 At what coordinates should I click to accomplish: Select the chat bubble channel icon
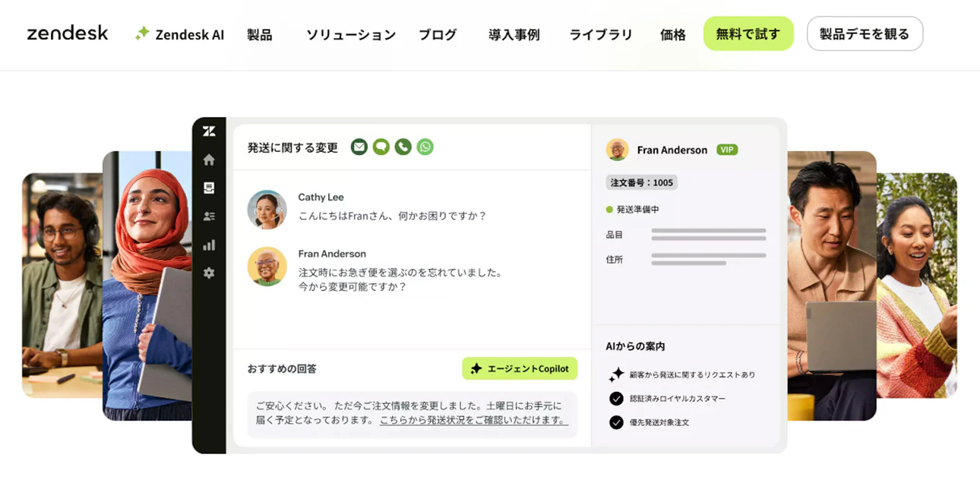381,147
